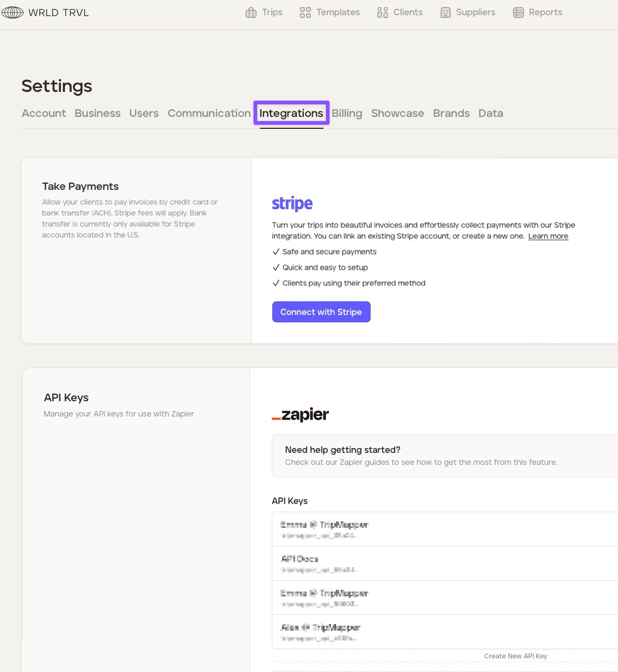Click the Suppliers building icon

[446, 13]
